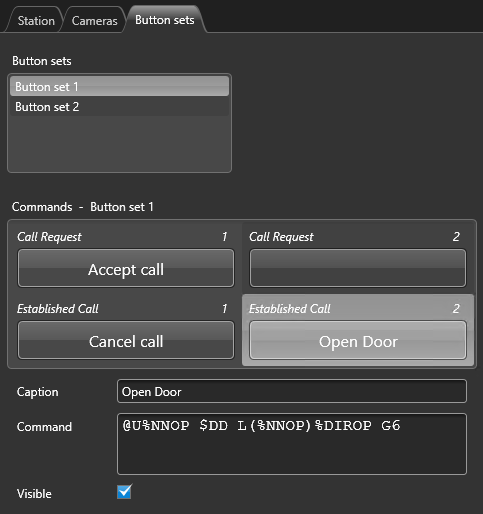
Task: Click the Cancel call button
Action: click(x=126, y=340)
